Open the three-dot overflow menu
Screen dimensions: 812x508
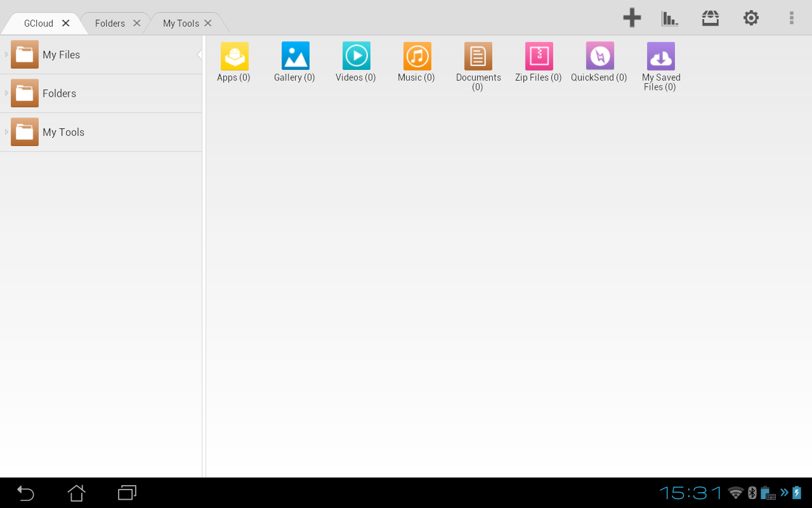[792, 18]
